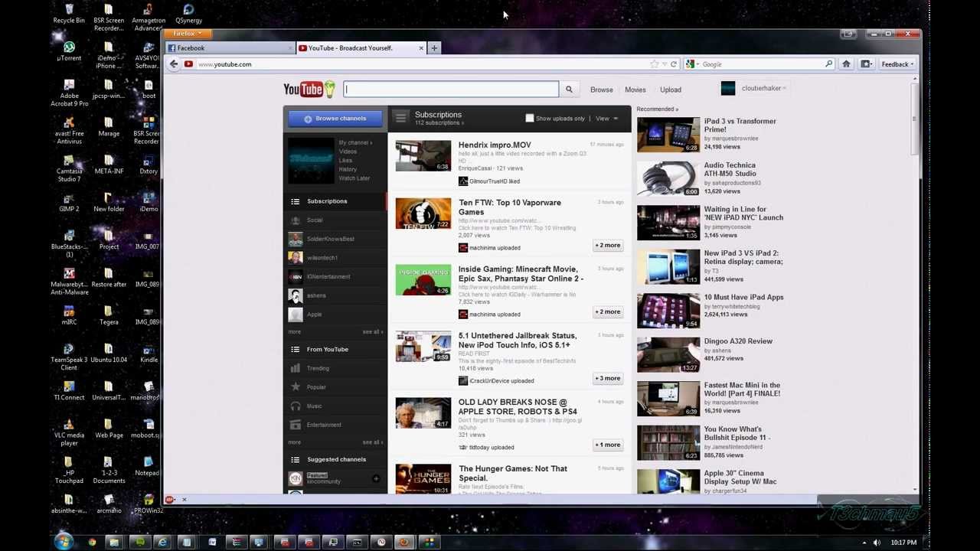The image size is (980, 551).
Task: Reload the page with the refresh icon
Action: (x=674, y=64)
